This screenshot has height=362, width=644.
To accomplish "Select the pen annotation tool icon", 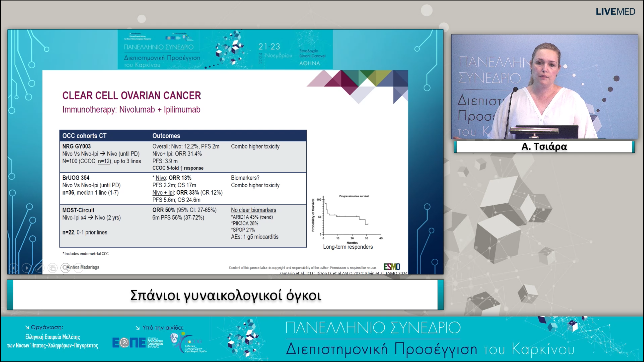I will [x=39, y=268].
